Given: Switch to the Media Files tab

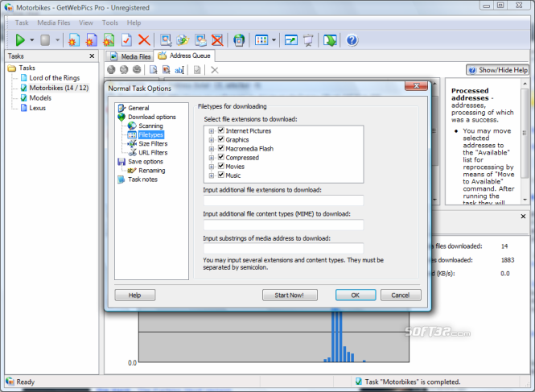Looking at the screenshot, I should point(130,56).
